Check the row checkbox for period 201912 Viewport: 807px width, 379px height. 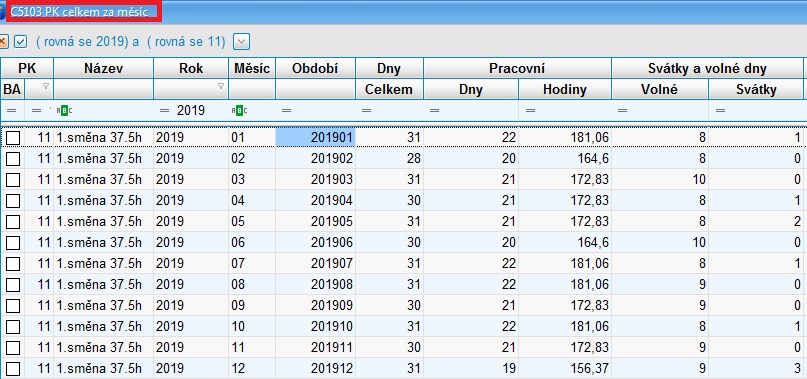pos(13,369)
